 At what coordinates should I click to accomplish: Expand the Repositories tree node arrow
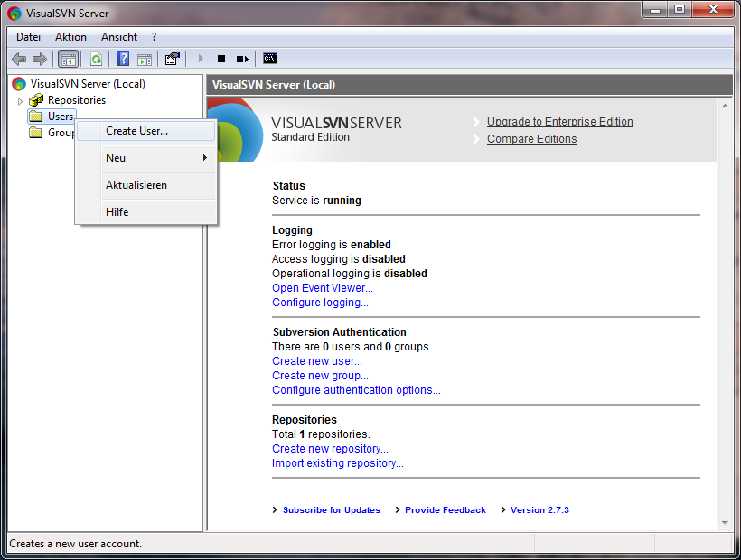(20, 101)
